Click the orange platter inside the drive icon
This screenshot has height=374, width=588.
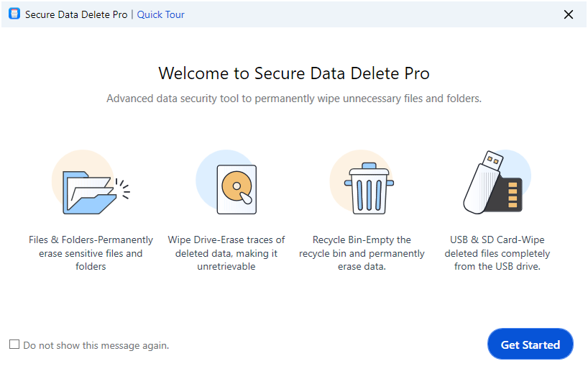[x=236, y=186]
